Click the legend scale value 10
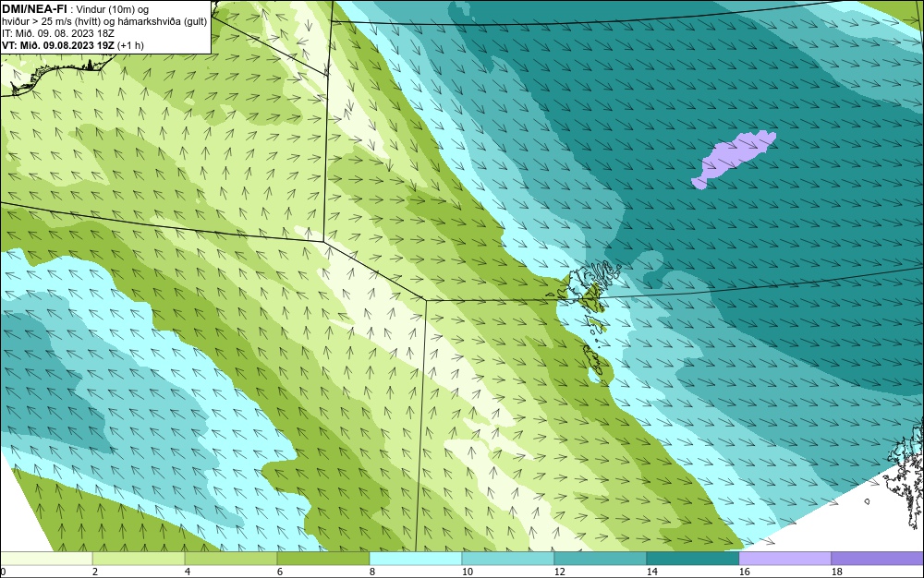The width and height of the screenshot is (924, 578). point(468,572)
